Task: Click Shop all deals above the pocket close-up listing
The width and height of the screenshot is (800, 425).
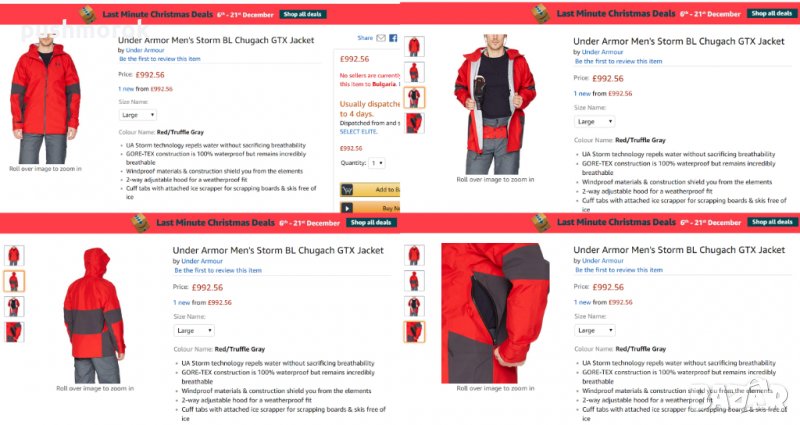Action: [771, 222]
